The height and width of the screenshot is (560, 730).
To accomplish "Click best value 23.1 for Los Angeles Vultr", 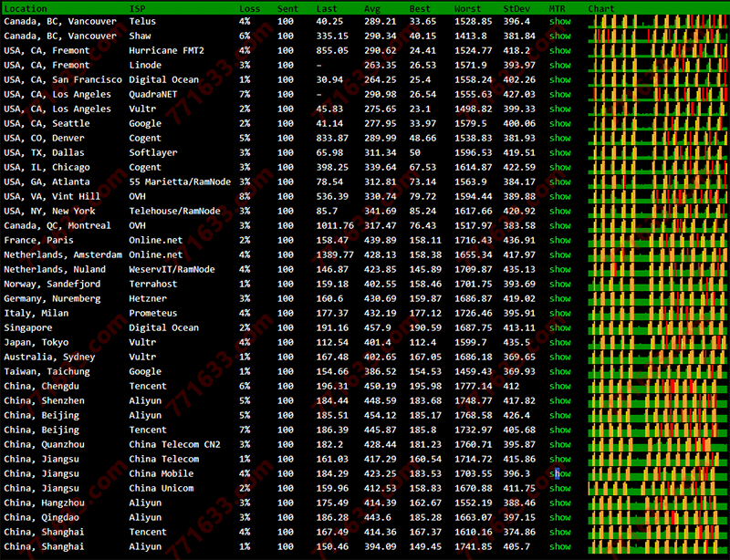I will pos(419,109).
